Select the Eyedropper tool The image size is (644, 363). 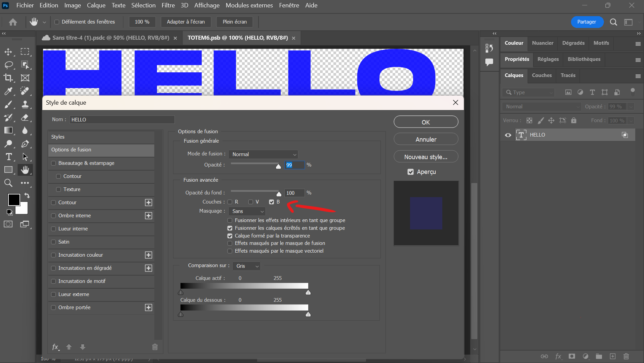8,91
